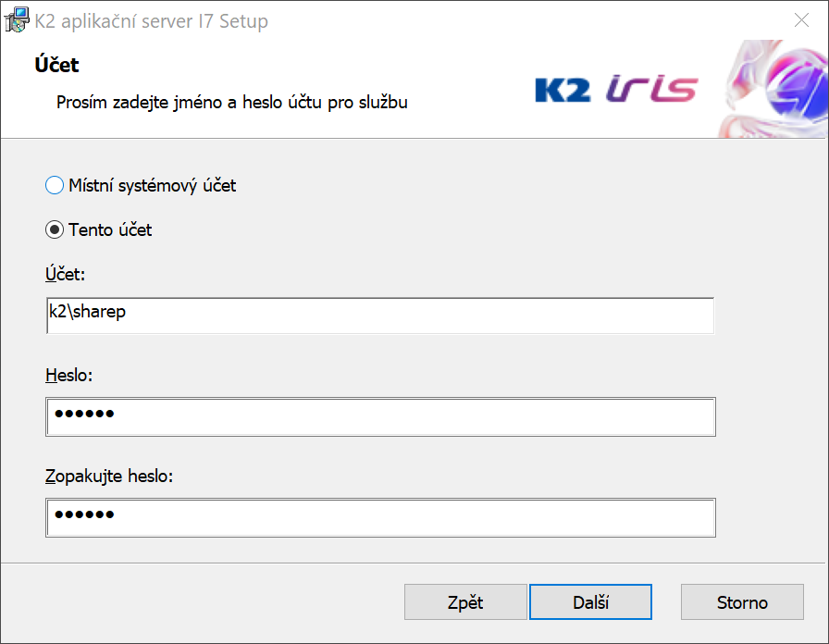Click the 'Místní systémový účet' option label text

coord(153,186)
